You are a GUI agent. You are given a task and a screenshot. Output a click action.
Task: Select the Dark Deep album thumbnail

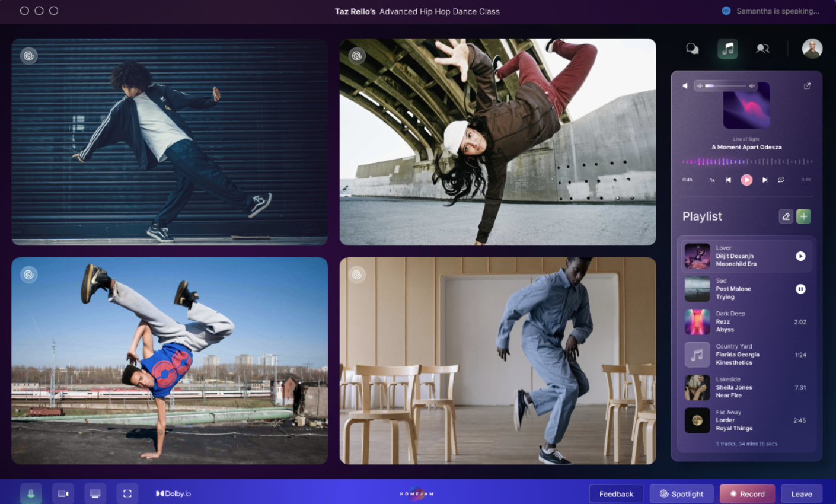click(x=697, y=322)
